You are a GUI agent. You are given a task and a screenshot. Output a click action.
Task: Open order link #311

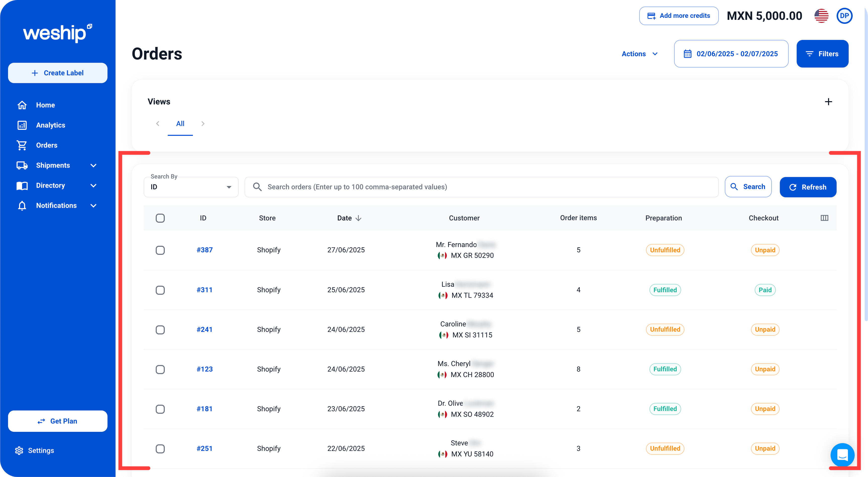click(x=204, y=290)
